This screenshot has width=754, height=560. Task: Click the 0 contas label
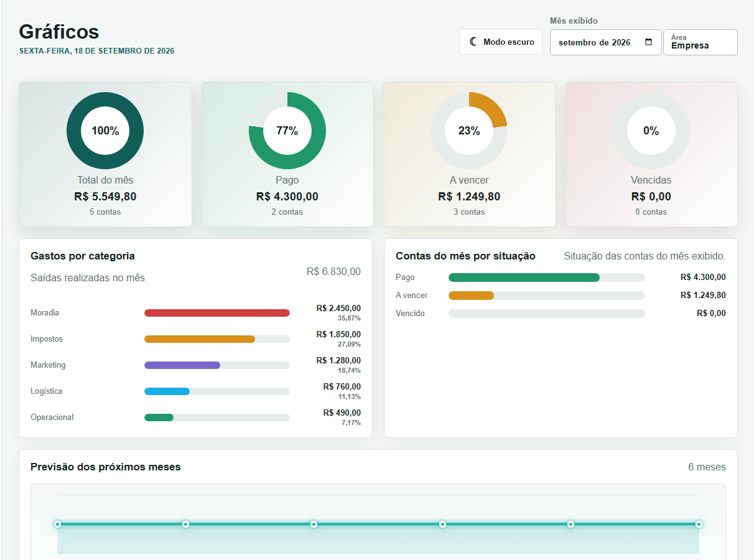pos(651,212)
